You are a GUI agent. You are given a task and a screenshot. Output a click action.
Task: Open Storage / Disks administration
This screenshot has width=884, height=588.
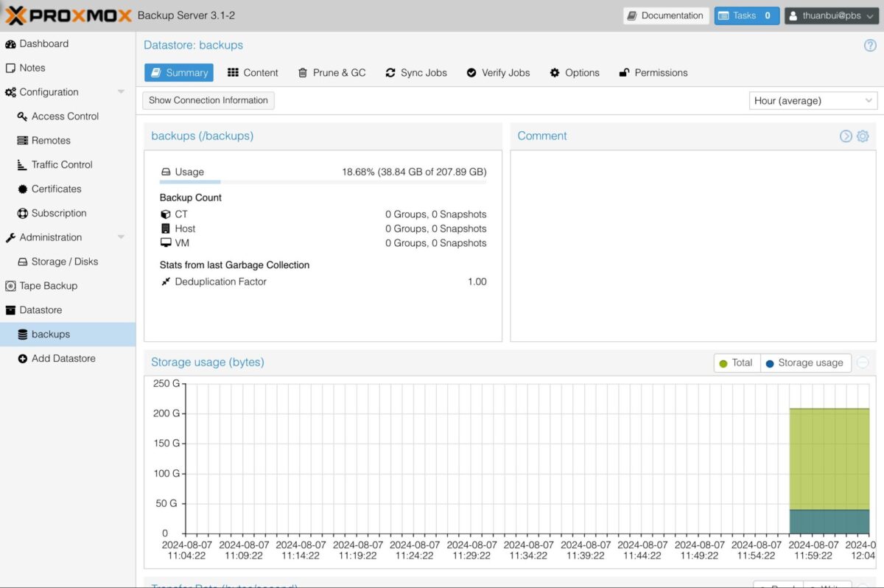[60, 261]
